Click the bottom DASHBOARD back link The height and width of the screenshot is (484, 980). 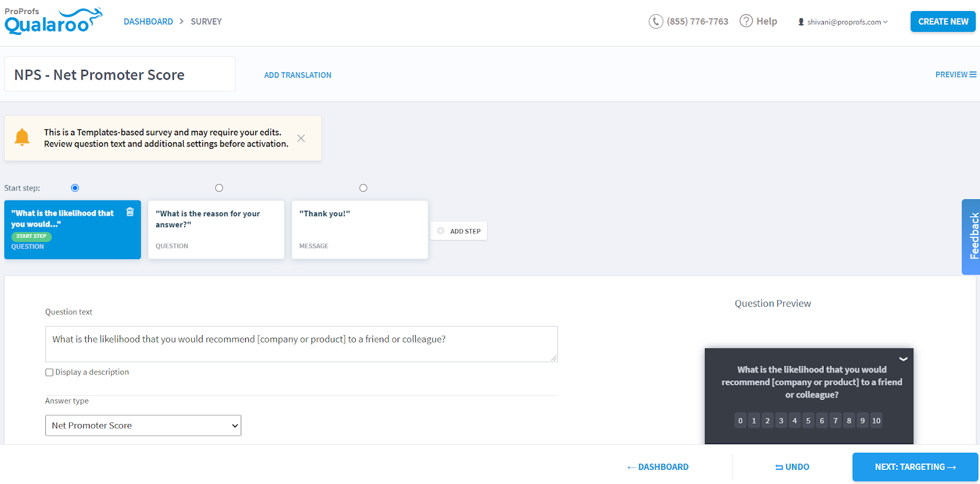(658, 467)
